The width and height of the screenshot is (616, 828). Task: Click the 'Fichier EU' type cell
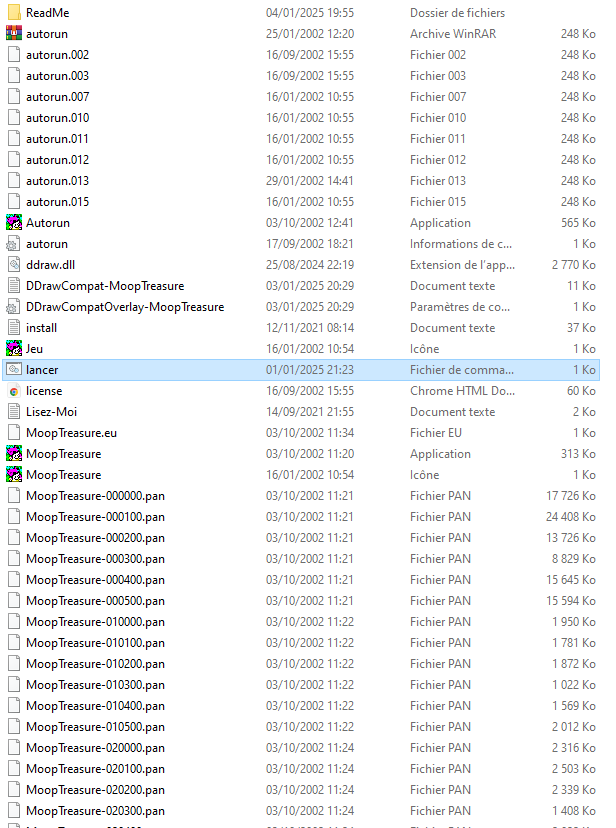coord(436,433)
